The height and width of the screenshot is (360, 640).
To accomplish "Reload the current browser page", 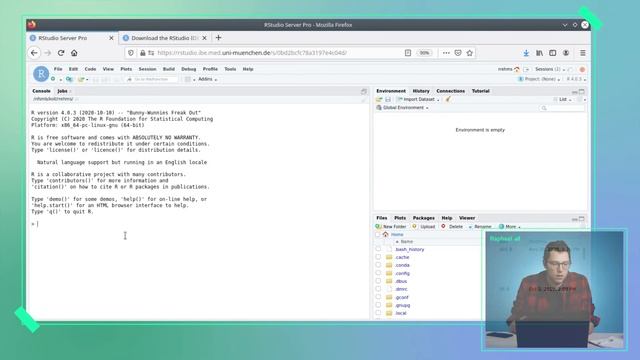I will 61,53.
